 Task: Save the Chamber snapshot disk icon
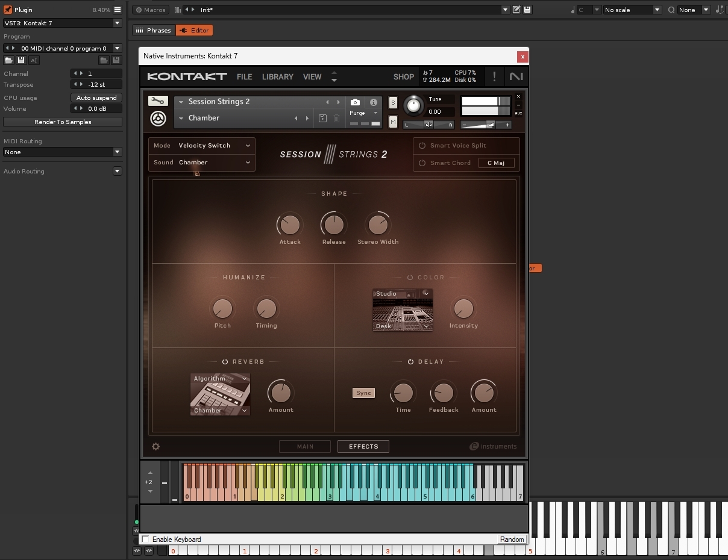pyautogui.click(x=322, y=119)
